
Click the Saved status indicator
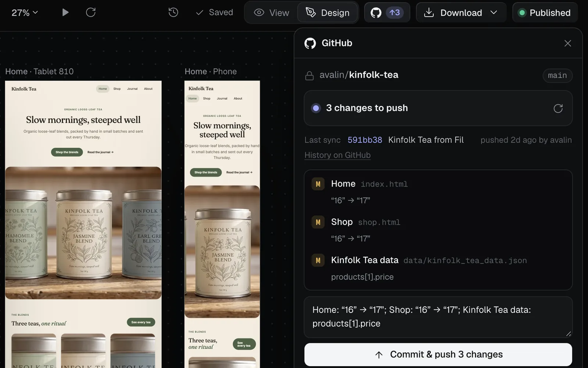click(x=215, y=13)
